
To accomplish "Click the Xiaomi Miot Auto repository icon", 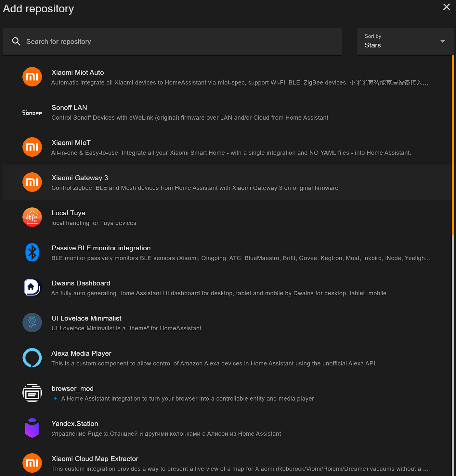I will click(32, 77).
